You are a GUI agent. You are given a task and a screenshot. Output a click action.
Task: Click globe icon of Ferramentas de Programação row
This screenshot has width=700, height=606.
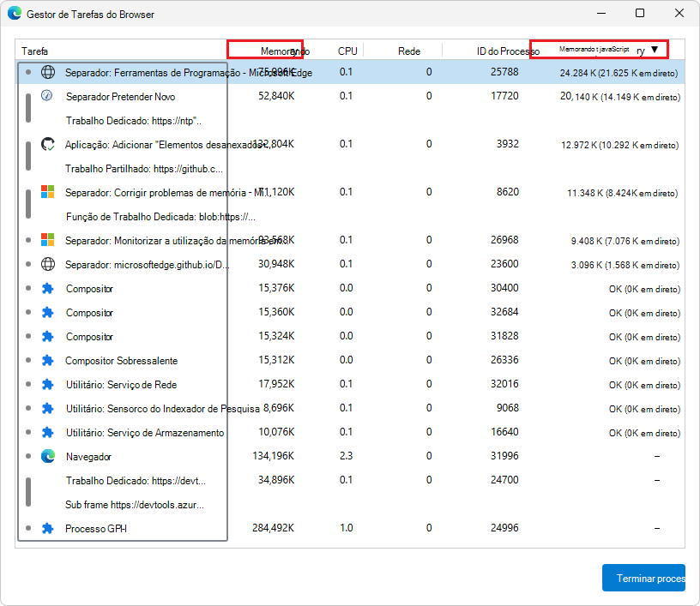coord(48,72)
